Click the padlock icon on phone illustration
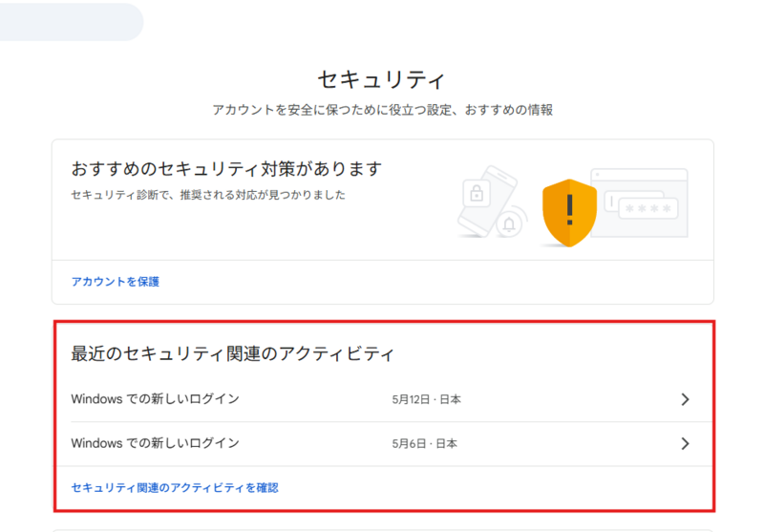This screenshot has width=764, height=532. (477, 193)
